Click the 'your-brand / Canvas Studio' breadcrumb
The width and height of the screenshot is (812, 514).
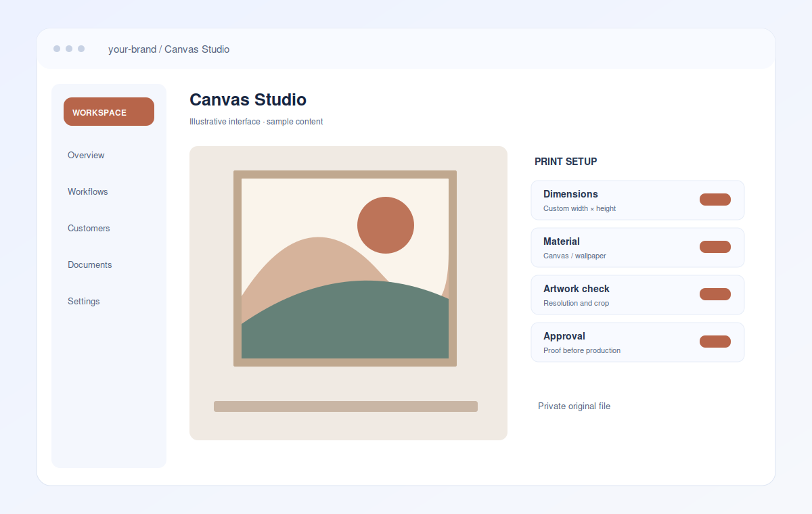tap(168, 49)
